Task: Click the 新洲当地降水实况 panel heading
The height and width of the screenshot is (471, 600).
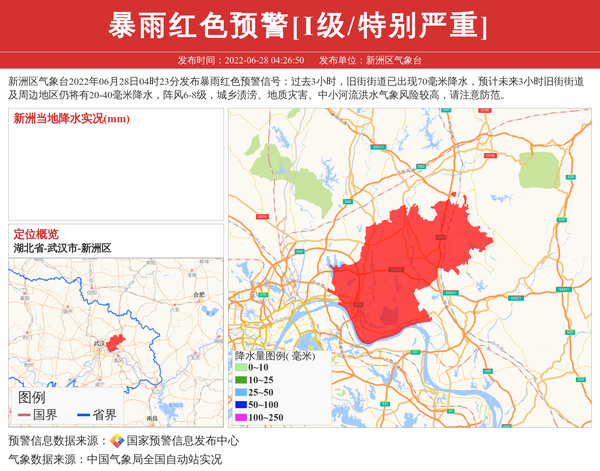Action: pyautogui.click(x=71, y=119)
